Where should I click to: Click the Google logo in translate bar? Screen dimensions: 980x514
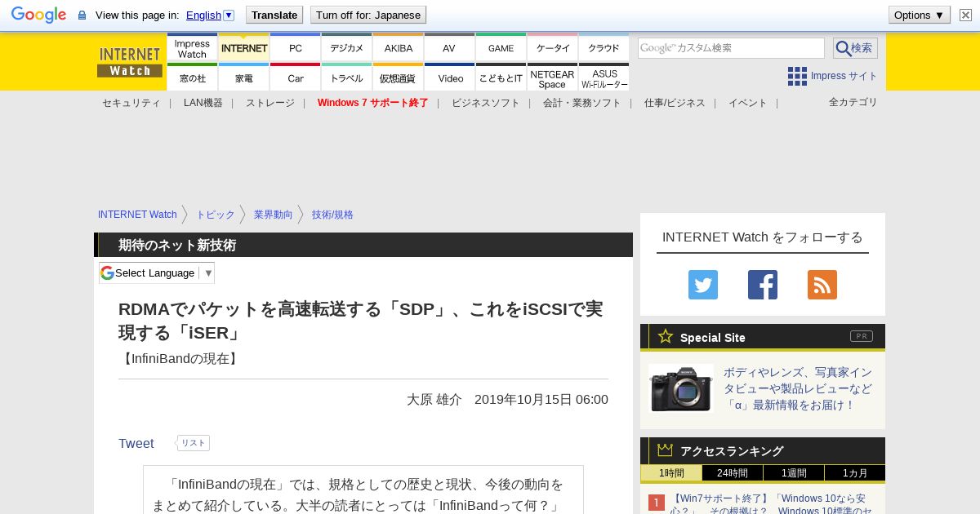click(38, 15)
